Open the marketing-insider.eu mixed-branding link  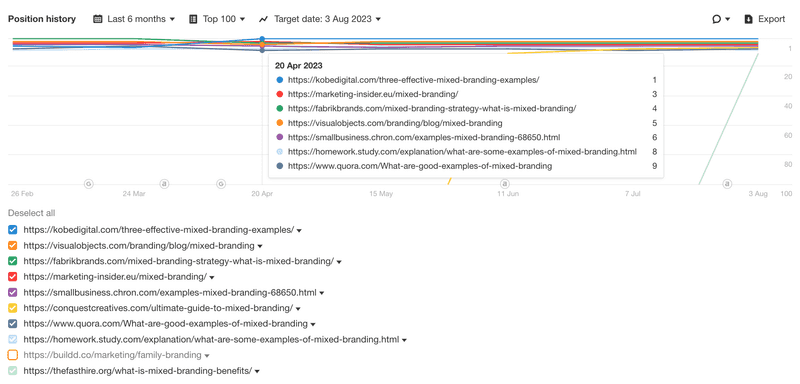[x=115, y=277]
